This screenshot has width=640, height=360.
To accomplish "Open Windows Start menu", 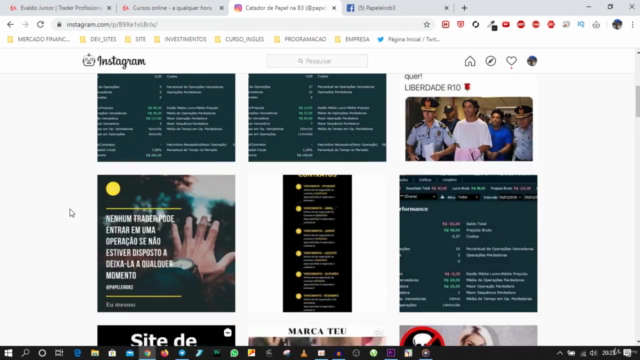I will [8, 353].
